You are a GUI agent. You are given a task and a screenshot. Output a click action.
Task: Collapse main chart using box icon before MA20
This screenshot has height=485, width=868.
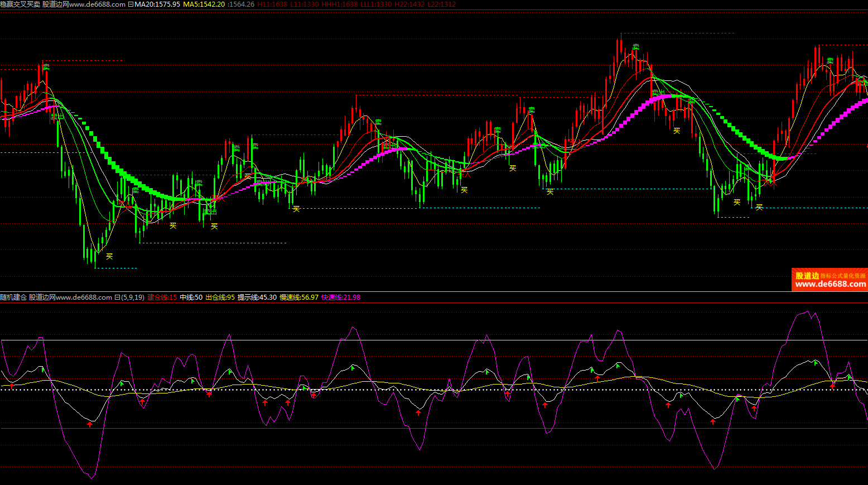[131, 4]
